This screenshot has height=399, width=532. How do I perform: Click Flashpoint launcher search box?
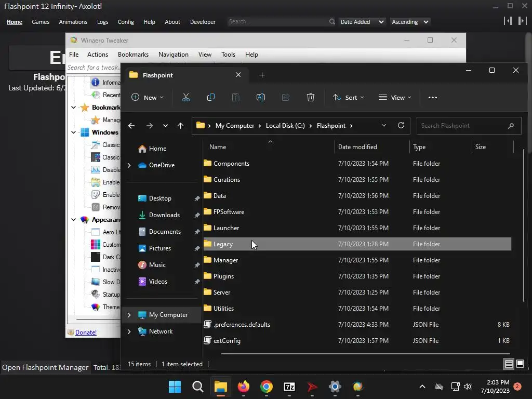(281, 22)
